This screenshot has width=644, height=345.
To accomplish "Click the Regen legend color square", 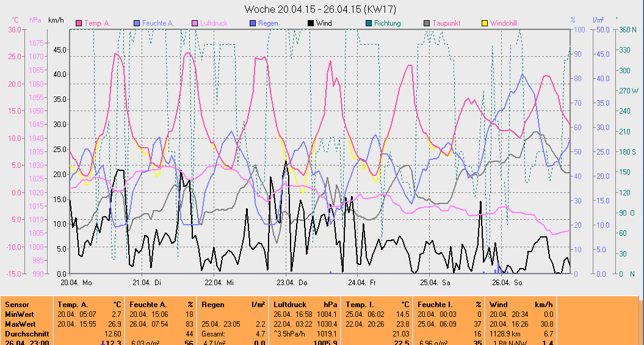I will pyautogui.click(x=253, y=23).
